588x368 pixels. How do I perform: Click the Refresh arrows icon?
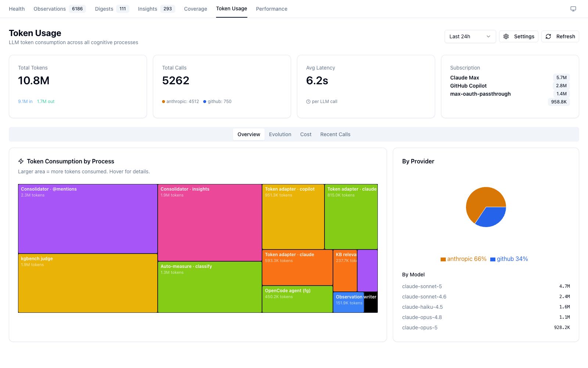pos(548,36)
